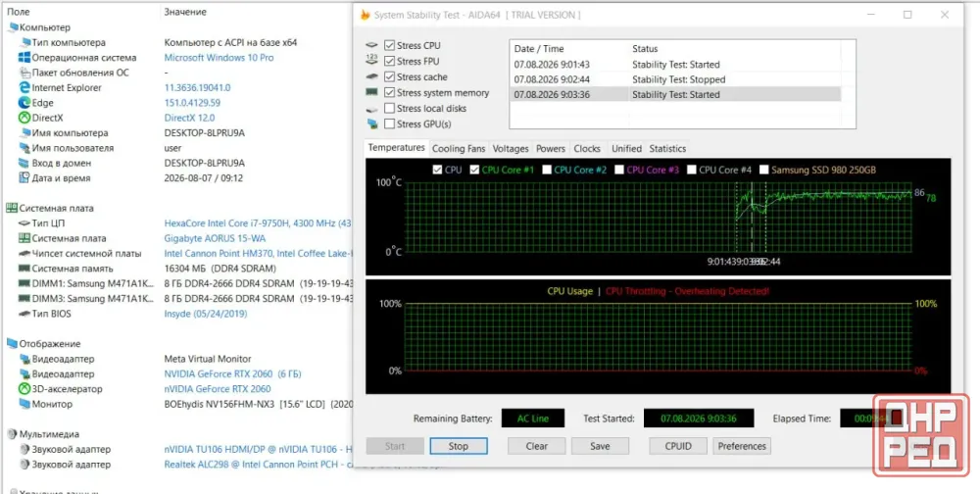This screenshot has width=980, height=494.
Task: Click the Save button
Action: tap(600, 446)
